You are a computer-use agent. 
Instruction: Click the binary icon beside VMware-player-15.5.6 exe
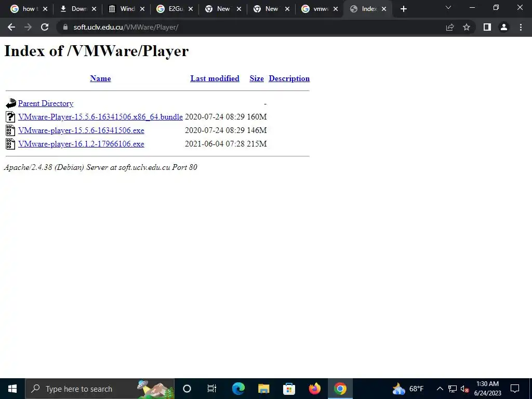pyautogui.click(x=10, y=130)
